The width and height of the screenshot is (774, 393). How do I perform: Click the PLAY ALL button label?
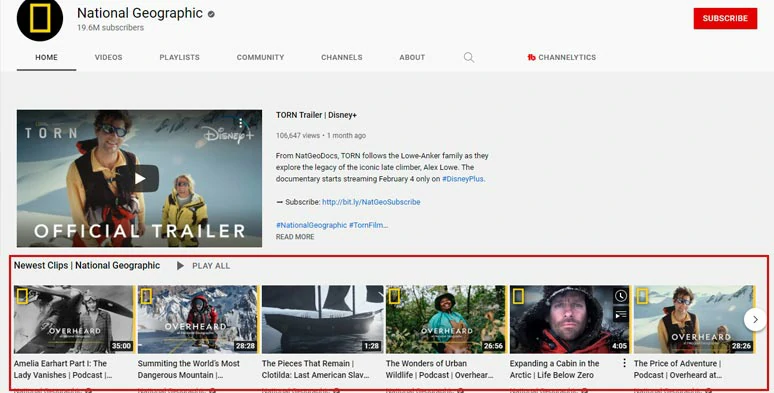211,266
